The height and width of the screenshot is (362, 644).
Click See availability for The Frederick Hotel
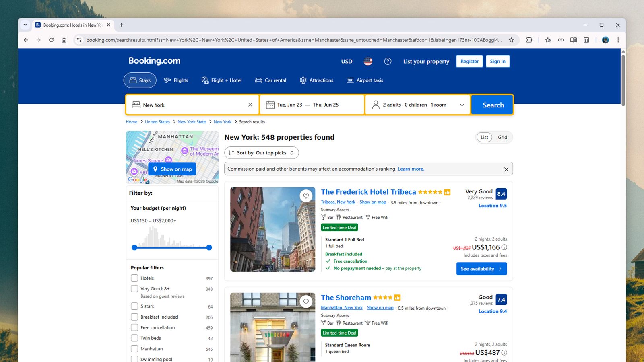tap(481, 269)
